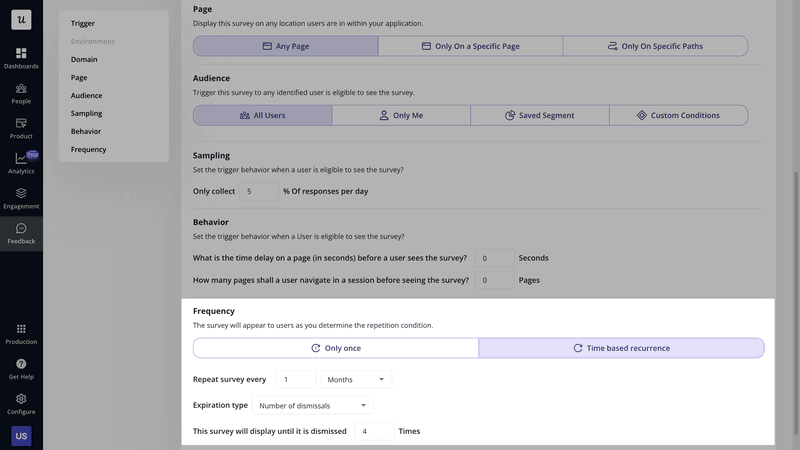This screenshot has width=800, height=450.
Task: Select the Any Page option
Action: (x=286, y=46)
